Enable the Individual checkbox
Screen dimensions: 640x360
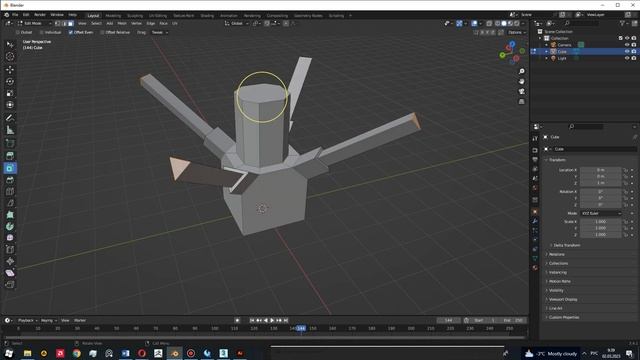[41, 32]
